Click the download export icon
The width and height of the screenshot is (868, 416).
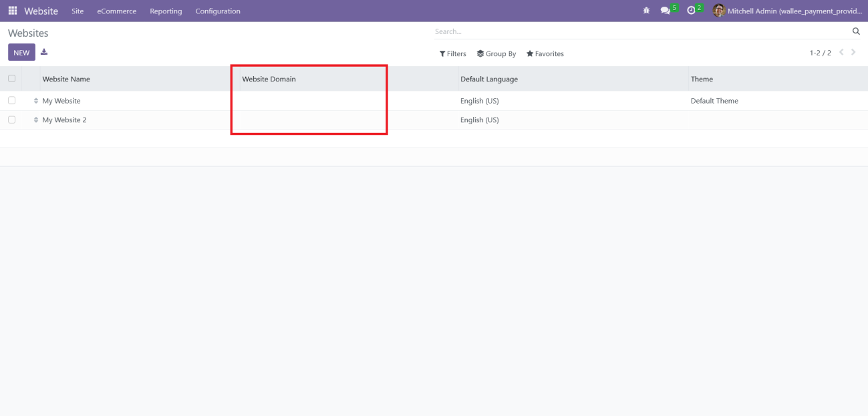(x=44, y=52)
